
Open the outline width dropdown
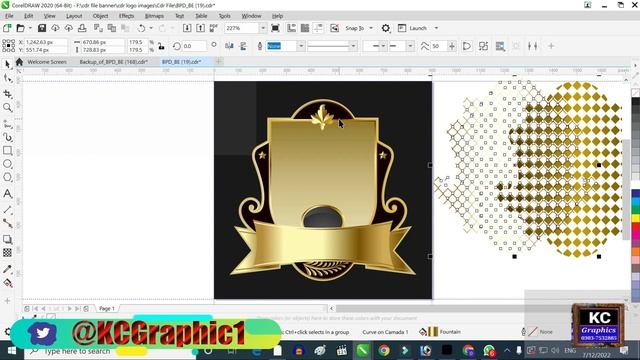301,46
